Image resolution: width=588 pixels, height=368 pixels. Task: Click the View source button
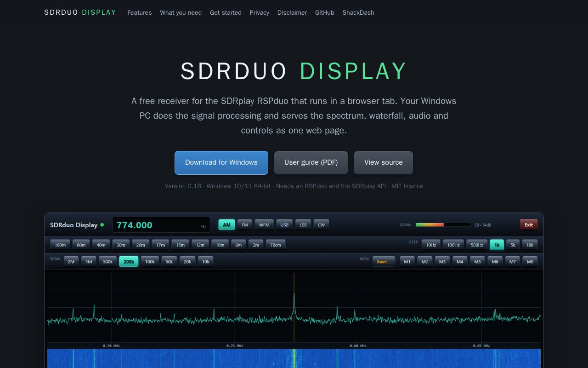click(x=384, y=163)
